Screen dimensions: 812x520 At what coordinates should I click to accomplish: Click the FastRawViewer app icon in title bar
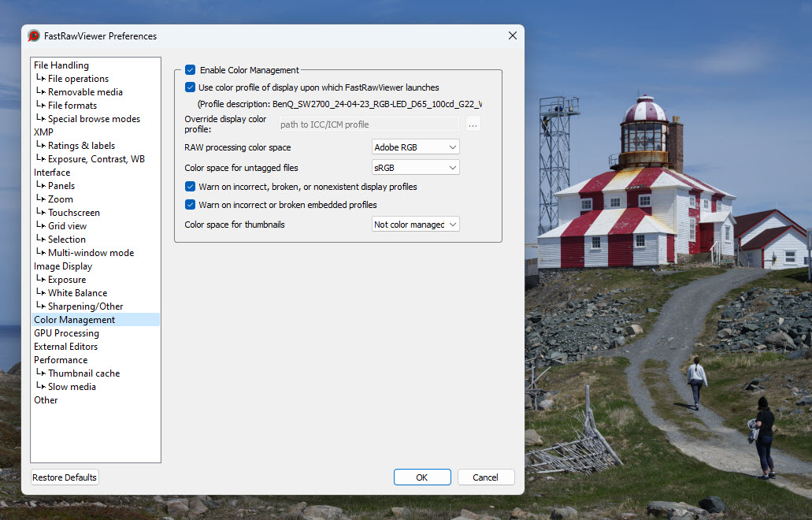coord(34,36)
